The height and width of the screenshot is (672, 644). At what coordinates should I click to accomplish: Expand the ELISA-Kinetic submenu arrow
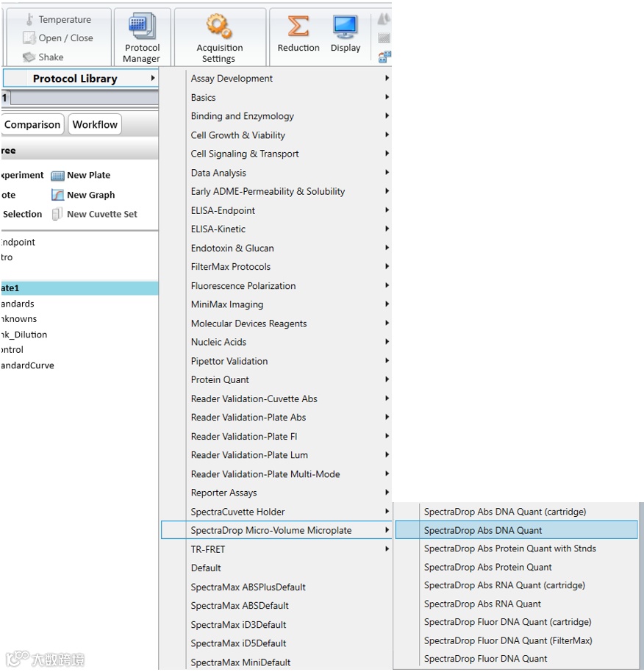[x=387, y=229]
